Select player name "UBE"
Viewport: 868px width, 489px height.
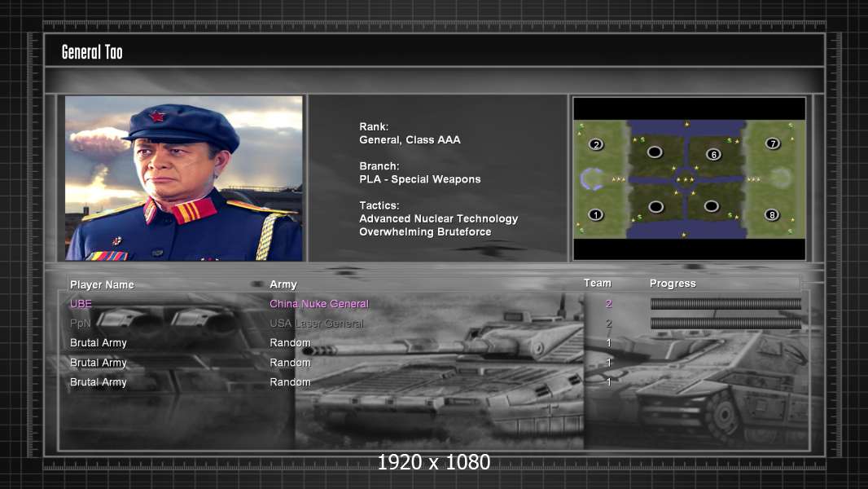[x=81, y=303]
